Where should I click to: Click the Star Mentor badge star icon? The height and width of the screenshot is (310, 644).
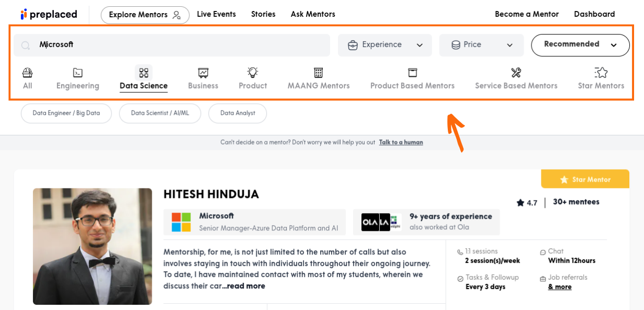click(564, 180)
